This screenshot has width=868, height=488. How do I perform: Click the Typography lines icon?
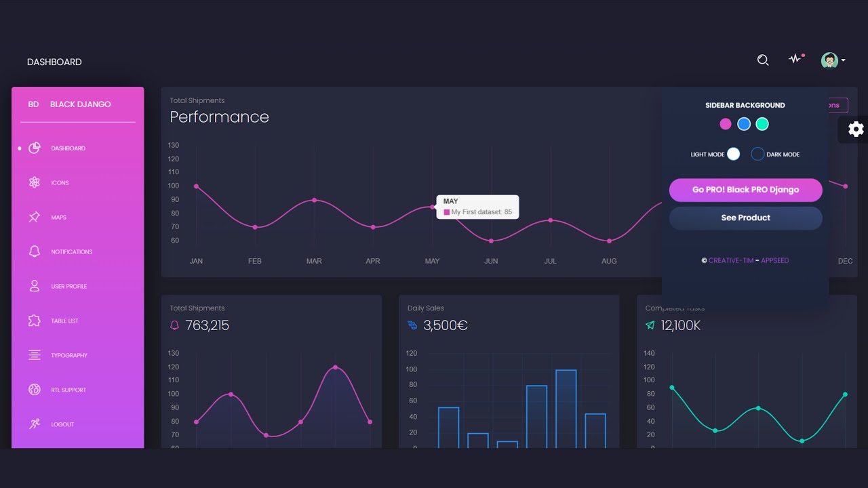point(35,355)
